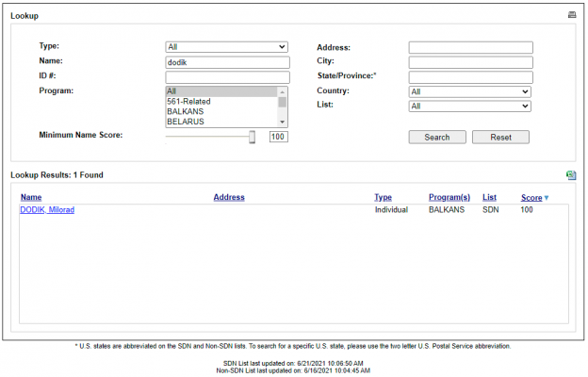Click into the City text box
Image resolution: width=588 pixels, height=377 pixels.
[470, 62]
